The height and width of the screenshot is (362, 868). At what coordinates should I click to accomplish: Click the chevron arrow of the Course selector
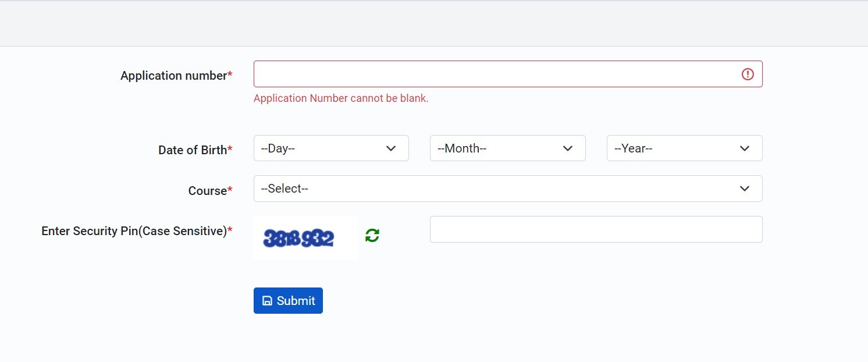click(745, 189)
